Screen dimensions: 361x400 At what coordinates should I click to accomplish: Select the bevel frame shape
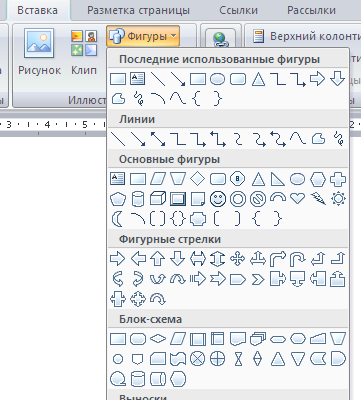[178, 199]
